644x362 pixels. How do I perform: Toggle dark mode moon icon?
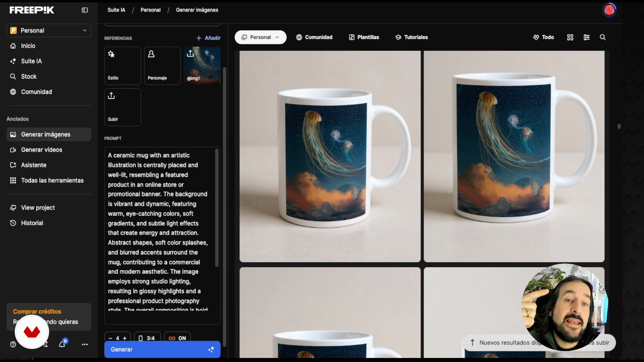coord(46,345)
